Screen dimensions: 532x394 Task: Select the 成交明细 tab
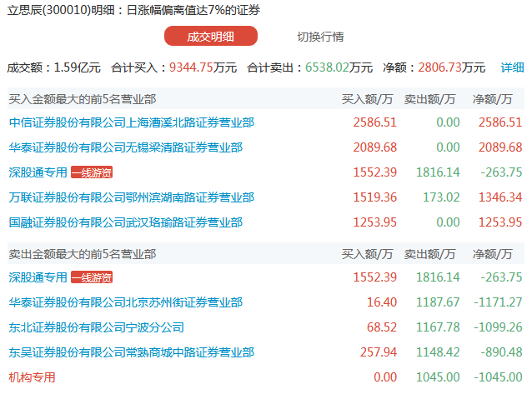click(211, 37)
